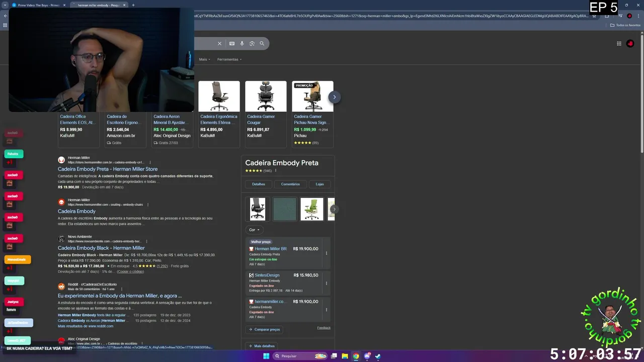Viewport: 644px width, 362px height.
Task: Click the Mais detalhes button
Action: coord(262,346)
